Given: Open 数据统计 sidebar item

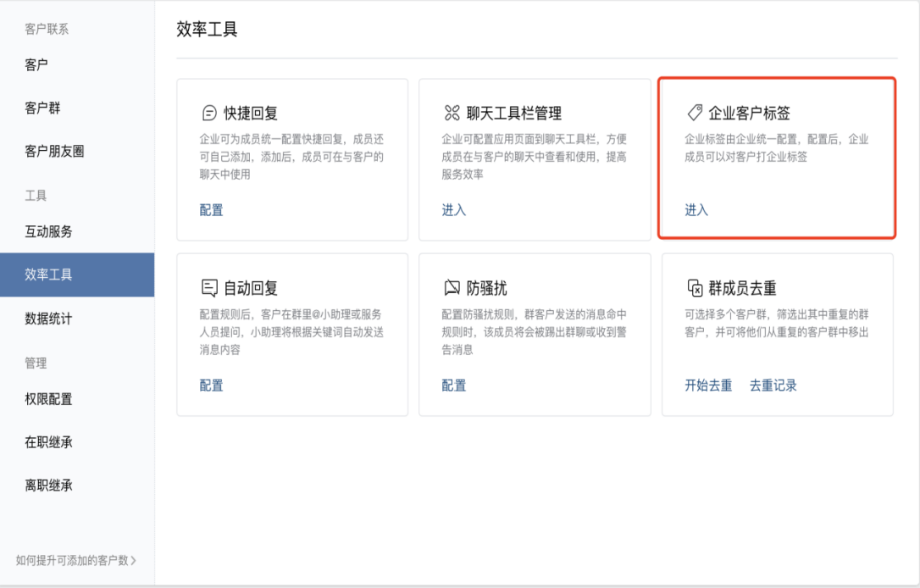Looking at the screenshot, I should coord(48,319).
